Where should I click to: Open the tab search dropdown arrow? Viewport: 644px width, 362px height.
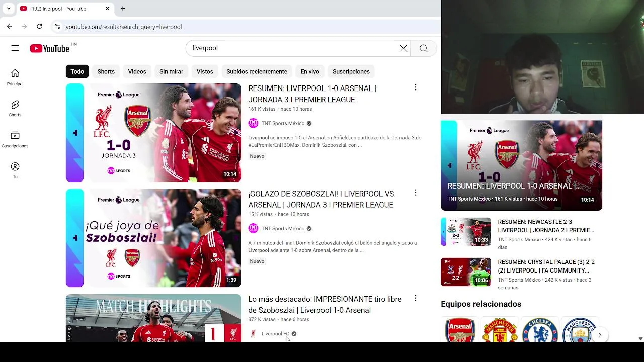click(x=8, y=9)
